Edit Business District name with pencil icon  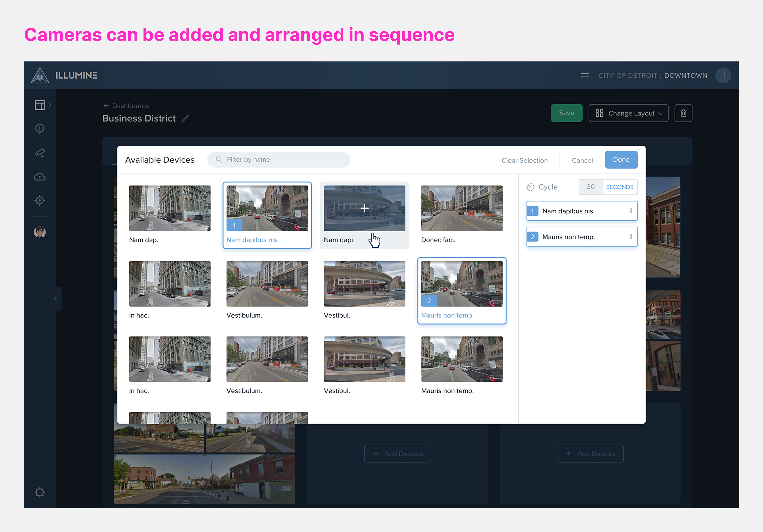pyautogui.click(x=185, y=119)
